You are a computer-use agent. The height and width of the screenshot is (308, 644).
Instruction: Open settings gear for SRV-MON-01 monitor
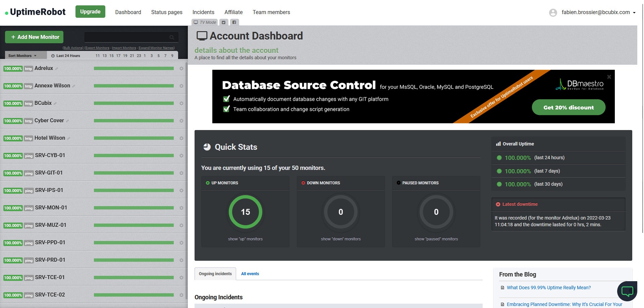(181, 208)
